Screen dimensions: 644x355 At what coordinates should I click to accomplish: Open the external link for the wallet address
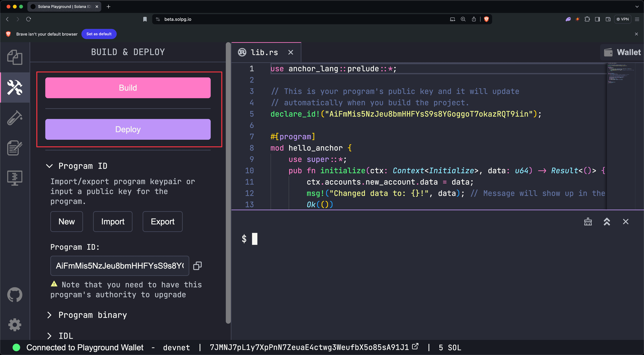click(x=415, y=346)
